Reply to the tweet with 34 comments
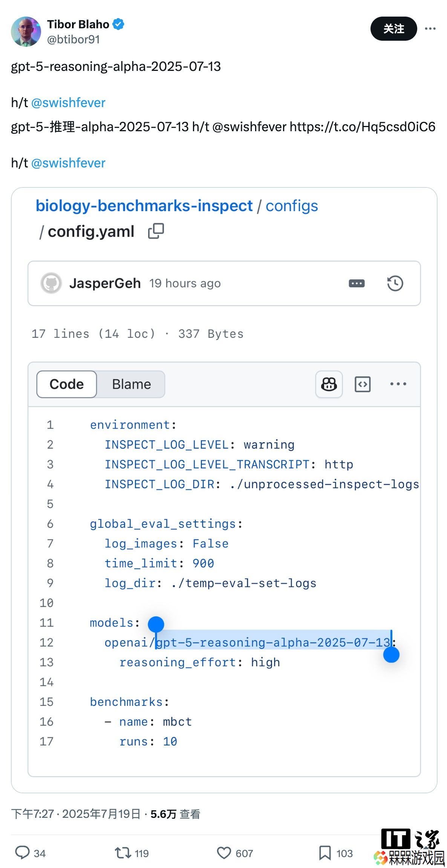Image resolution: width=447 pixels, height=868 pixels. [x=30, y=853]
